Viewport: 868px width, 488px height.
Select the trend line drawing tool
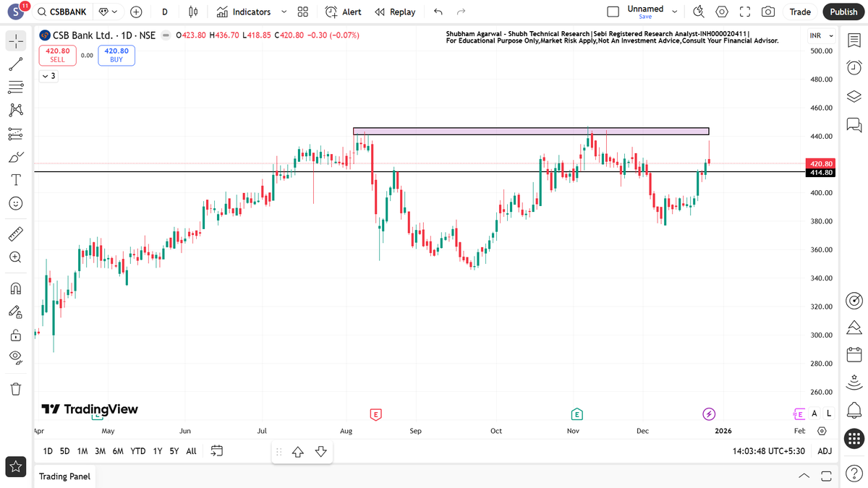coord(16,64)
